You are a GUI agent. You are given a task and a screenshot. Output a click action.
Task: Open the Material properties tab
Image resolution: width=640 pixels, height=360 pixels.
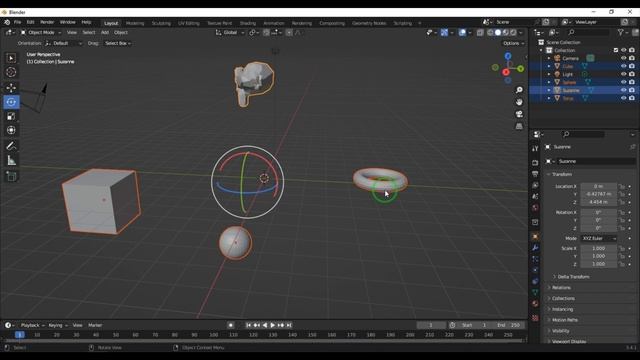pyautogui.click(x=535, y=304)
